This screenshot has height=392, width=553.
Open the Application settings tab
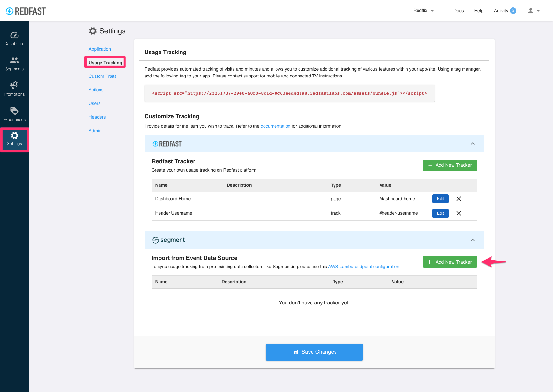100,49
